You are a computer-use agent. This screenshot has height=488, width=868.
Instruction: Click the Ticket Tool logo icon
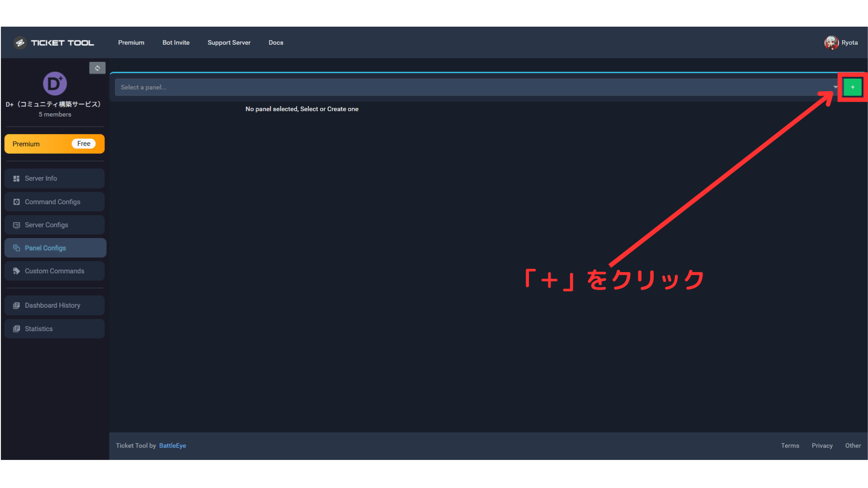click(x=20, y=42)
